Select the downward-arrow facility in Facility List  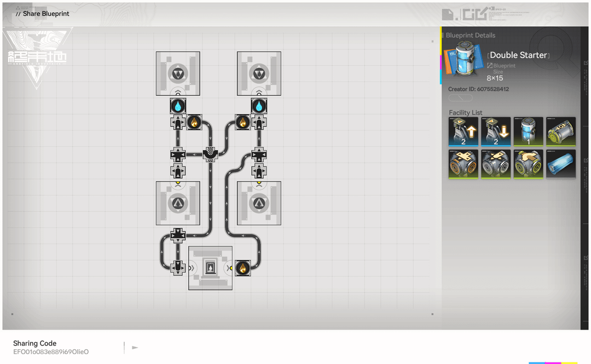[x=496, y=131]
